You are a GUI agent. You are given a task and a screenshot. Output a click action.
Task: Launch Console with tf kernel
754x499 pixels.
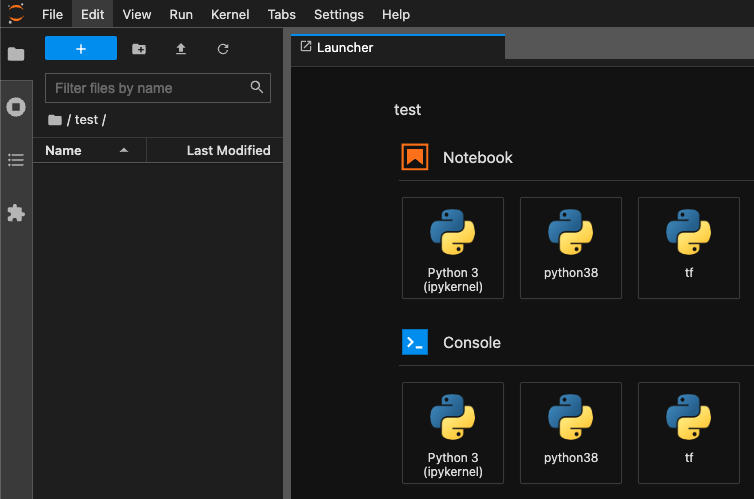689,433
